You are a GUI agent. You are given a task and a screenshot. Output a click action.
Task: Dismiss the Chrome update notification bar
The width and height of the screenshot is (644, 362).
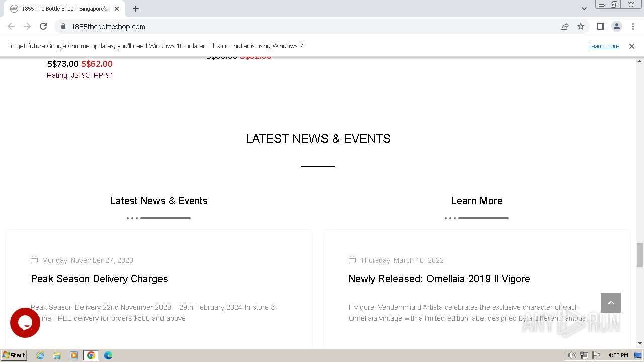click(x=632, y=46)
